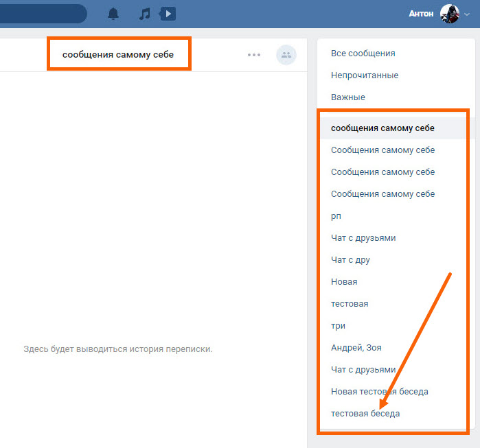
Task: Select the conversation named only Новая
Action: pyautogui.click(x=344, y=282)
